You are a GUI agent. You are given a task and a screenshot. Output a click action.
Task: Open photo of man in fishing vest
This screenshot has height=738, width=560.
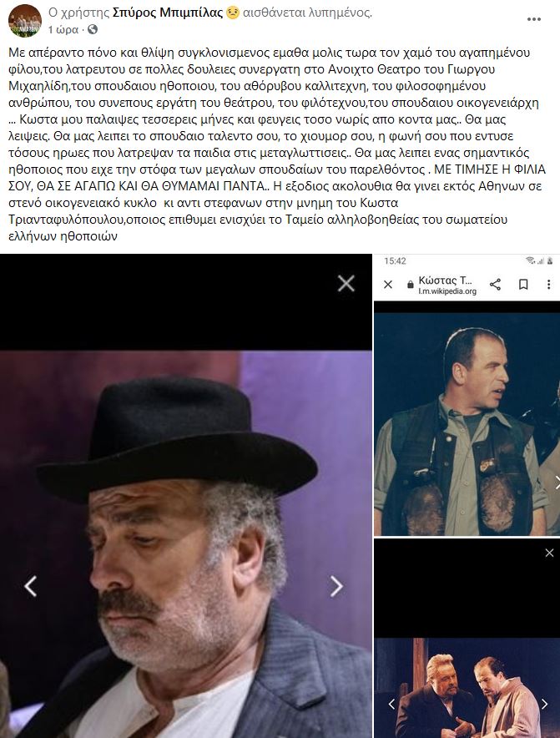tap(467, 423)
